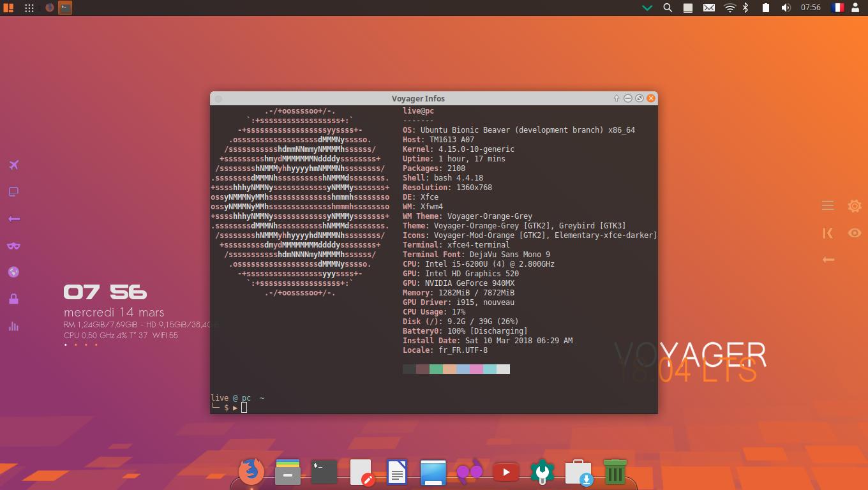Open the software bag with download arrow in dock
Viewport: 868px width, 490px height.
[x=579, y=473]
